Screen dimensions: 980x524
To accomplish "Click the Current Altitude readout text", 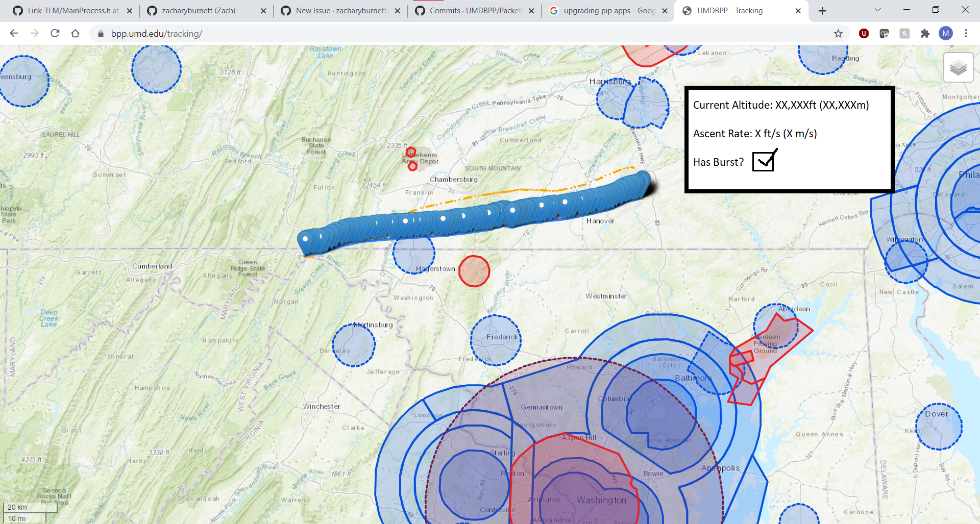I will pos(781,105).
